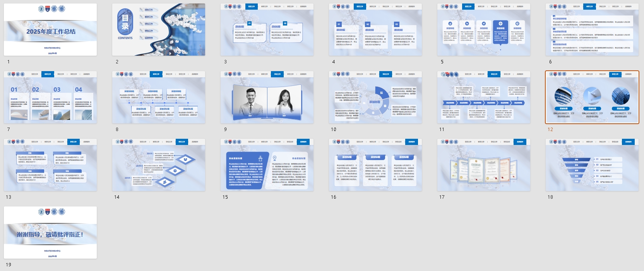Click slide 4 with three numbered columns
This screenshot has height=271, width=644.
pos(375,30)
